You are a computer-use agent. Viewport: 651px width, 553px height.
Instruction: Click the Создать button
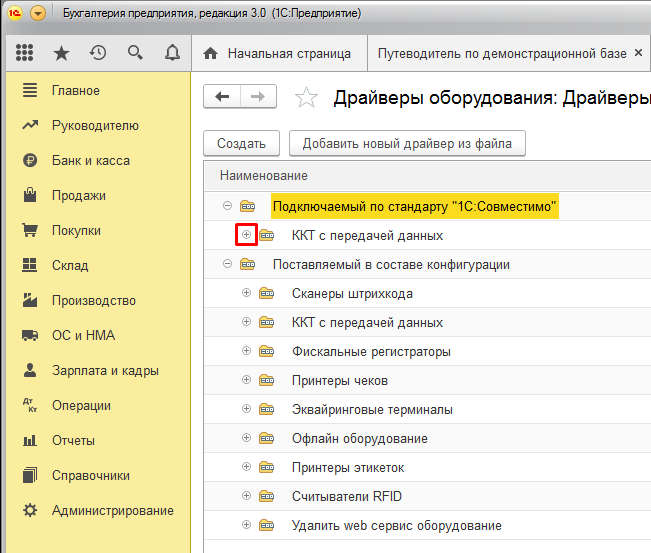pos(241,143)
